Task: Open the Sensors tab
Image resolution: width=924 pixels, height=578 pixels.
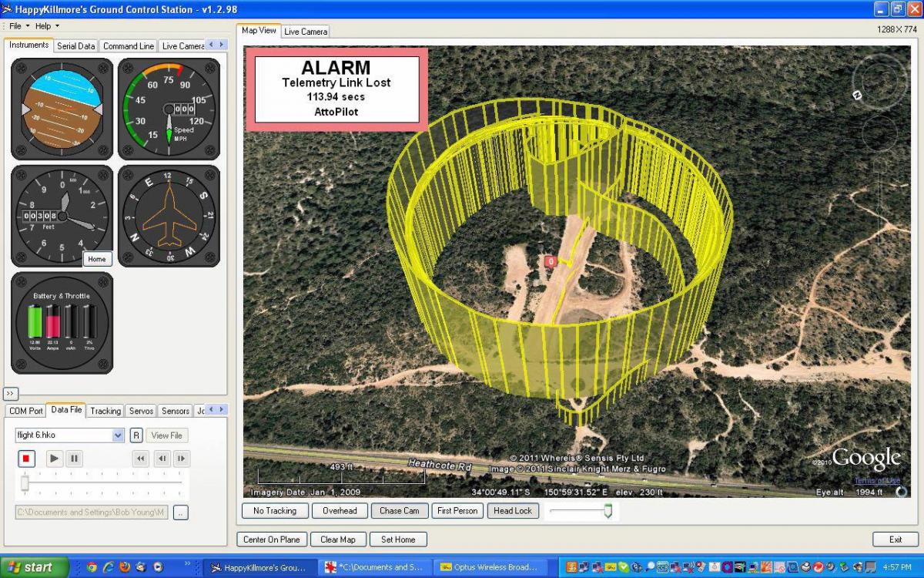Action: [176, 411]
